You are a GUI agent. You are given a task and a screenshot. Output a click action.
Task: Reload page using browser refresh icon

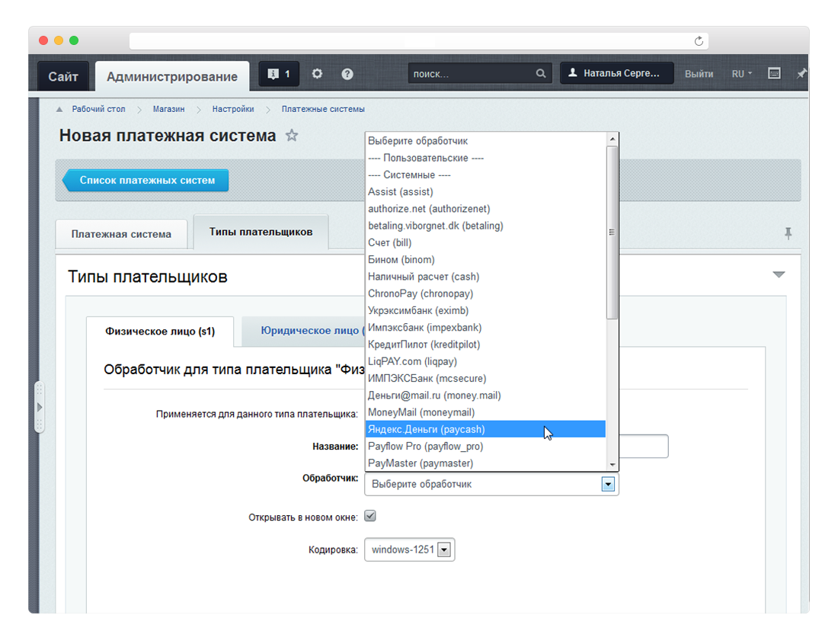click(x=699, y=41)
